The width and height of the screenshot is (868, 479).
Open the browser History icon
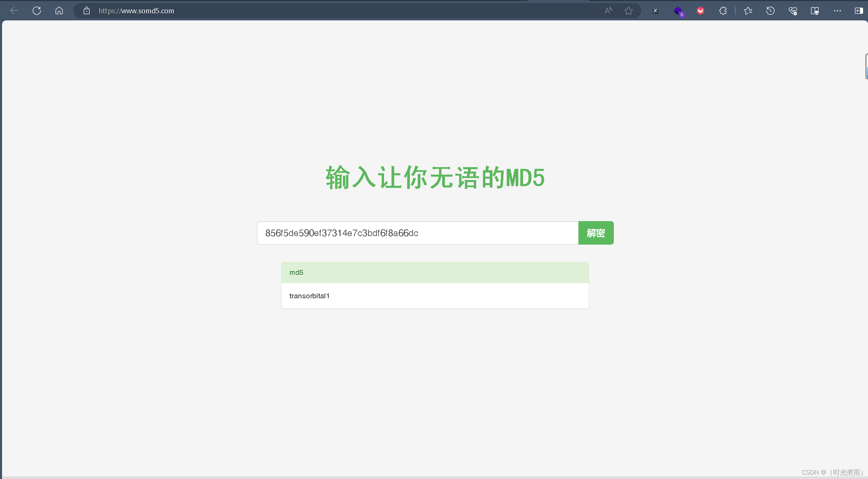tap(770, 11)
